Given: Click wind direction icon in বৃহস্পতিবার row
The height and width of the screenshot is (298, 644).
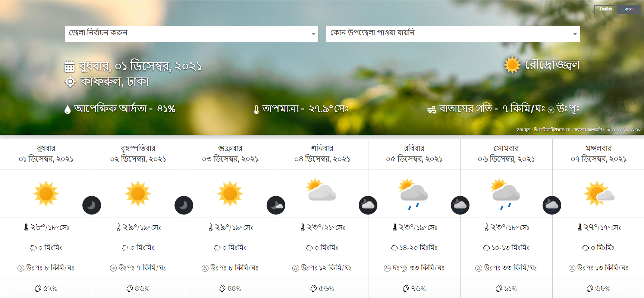Looking at the screenshot, I should click(113, 268).
